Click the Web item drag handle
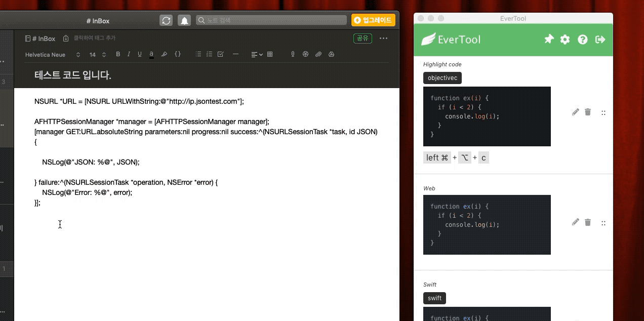Screen dimensions: 644x321 click(x=603, y=223)
